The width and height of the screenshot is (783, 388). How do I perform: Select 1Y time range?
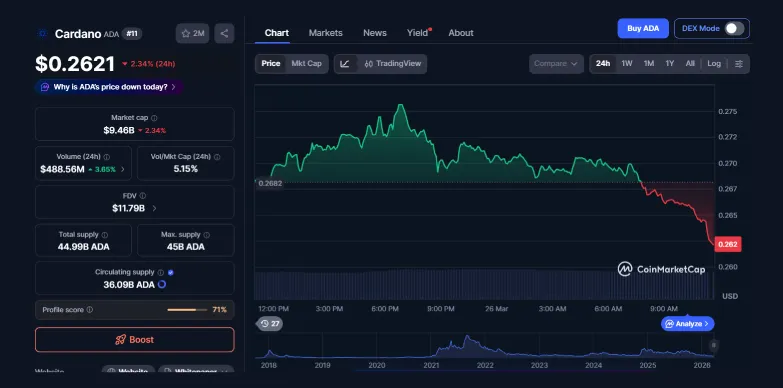click(x=670, y=64)
